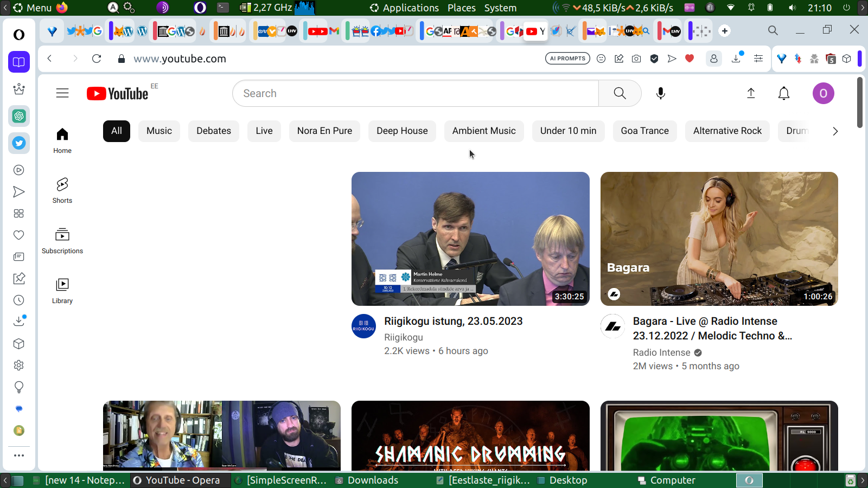
Task: Open the Riigikogu istung, 23.05.2023 video title
Action: click(453, 321)
